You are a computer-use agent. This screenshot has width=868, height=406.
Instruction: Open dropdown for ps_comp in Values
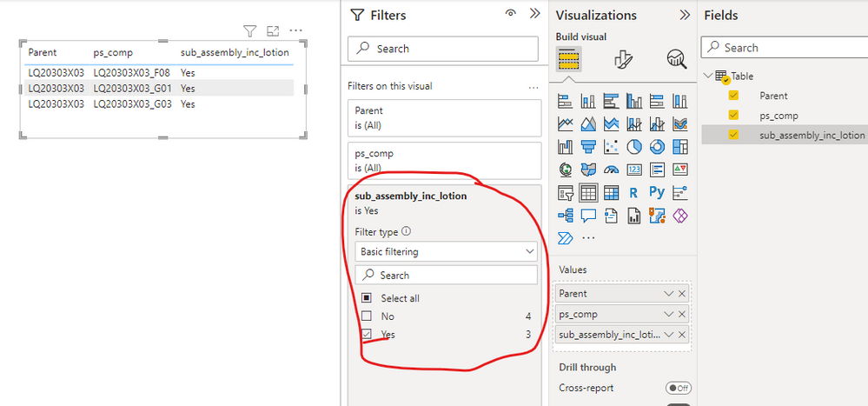point(669,314)
